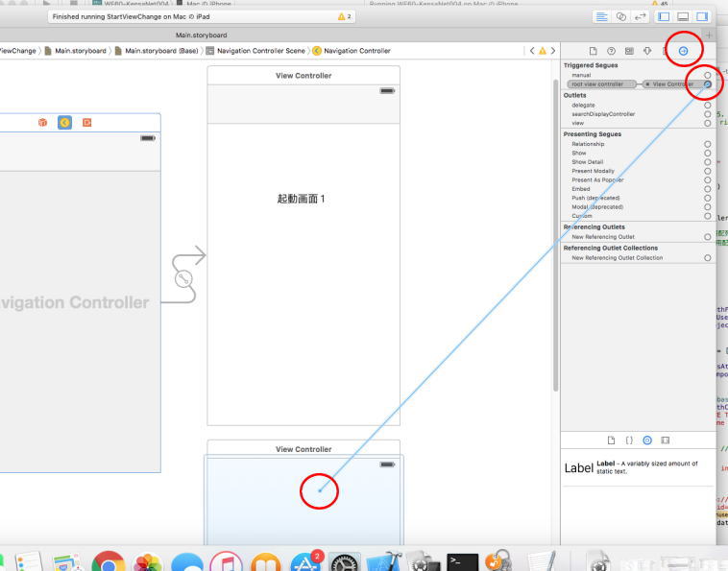The image size is (728, 571).
Task: Select the Object library tab
Action: 647,440
